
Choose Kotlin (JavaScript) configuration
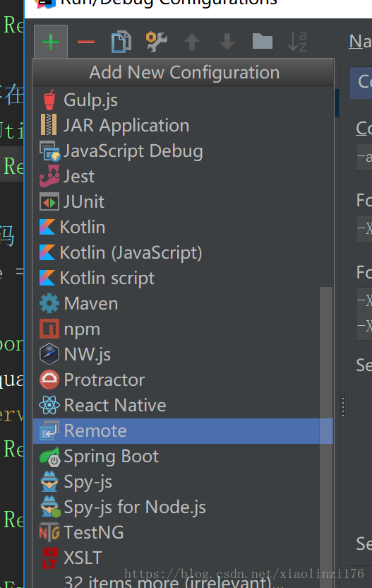183,253
